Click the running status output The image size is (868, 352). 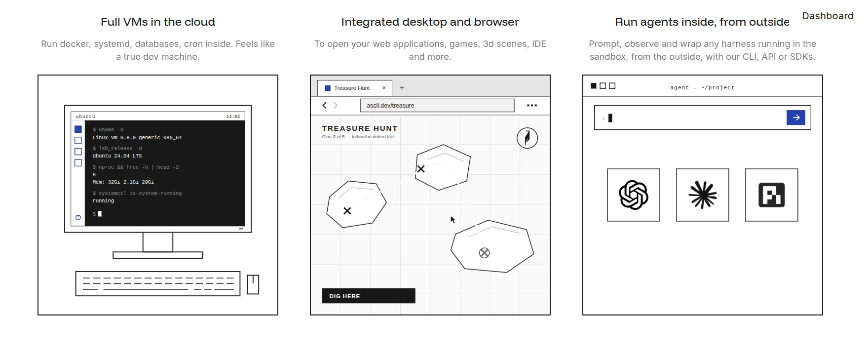[103, 201]
